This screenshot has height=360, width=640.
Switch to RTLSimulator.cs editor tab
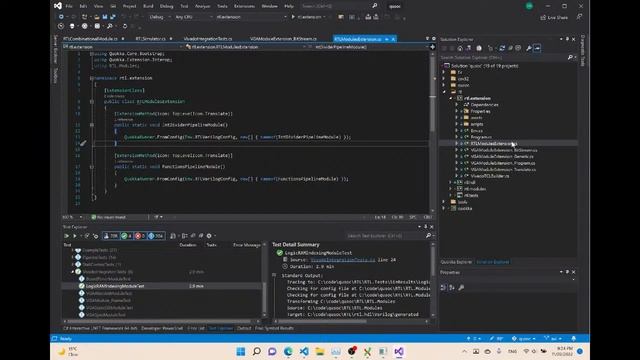151,39
